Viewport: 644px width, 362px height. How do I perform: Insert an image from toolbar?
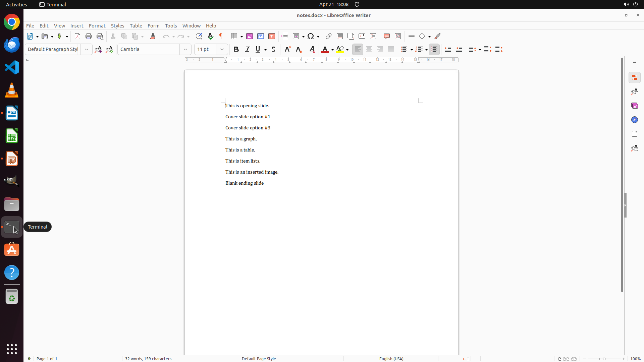tap(250, 36)
